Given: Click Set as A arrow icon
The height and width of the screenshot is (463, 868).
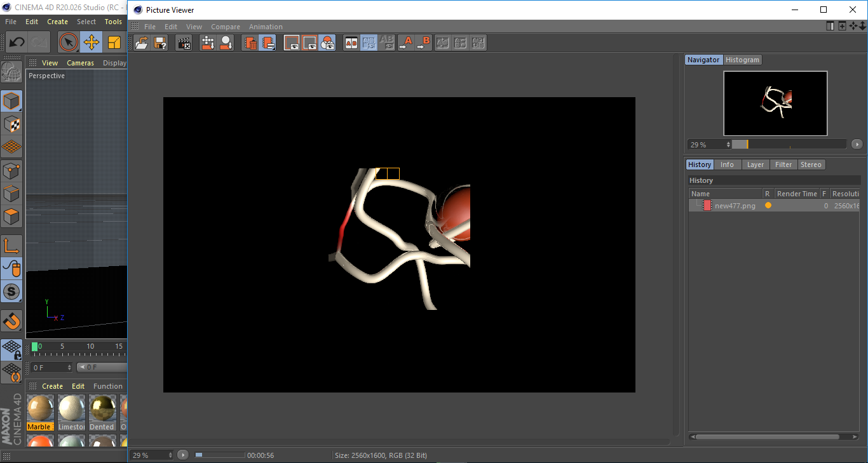Looking at the screenshot, I should tap(405, 43).
